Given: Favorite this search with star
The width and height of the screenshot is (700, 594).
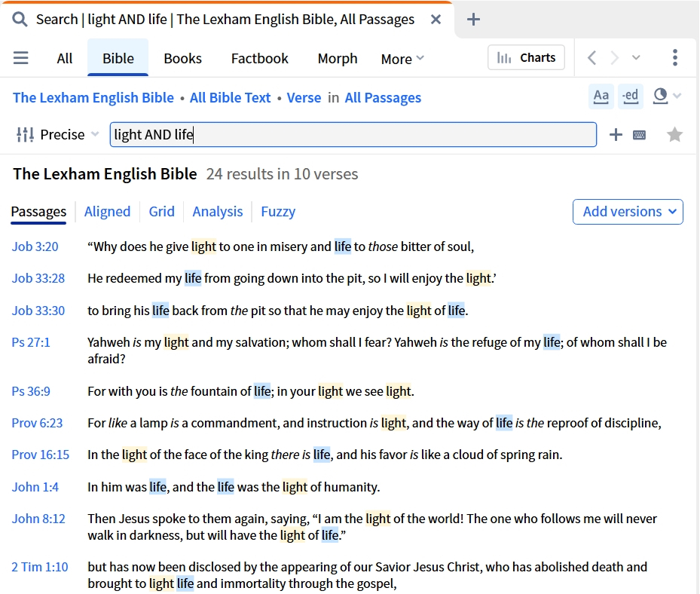Looking at the screenshot, I should point(674,134).
